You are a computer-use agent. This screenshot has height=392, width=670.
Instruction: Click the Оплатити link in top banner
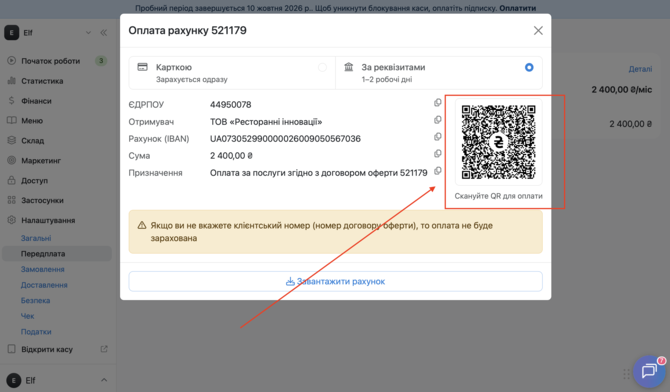(x=517, y=8)
